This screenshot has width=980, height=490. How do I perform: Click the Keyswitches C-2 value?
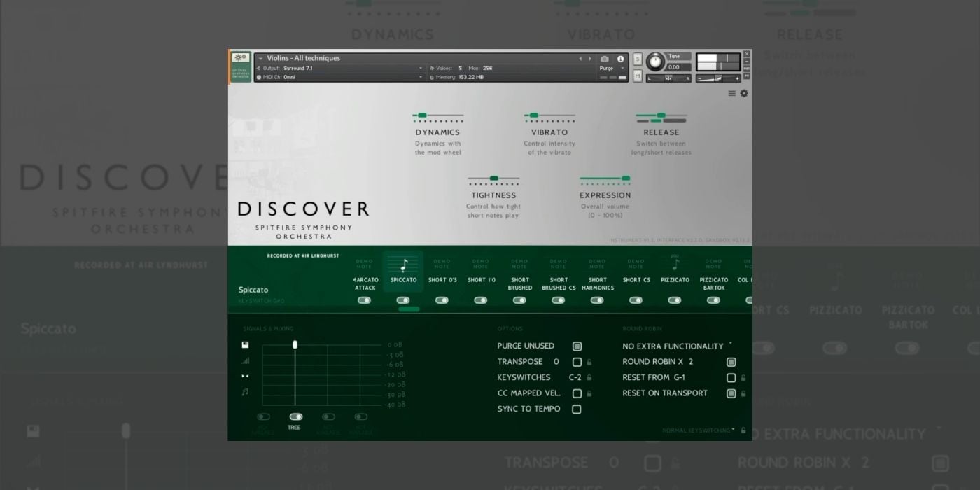(575, 378)
